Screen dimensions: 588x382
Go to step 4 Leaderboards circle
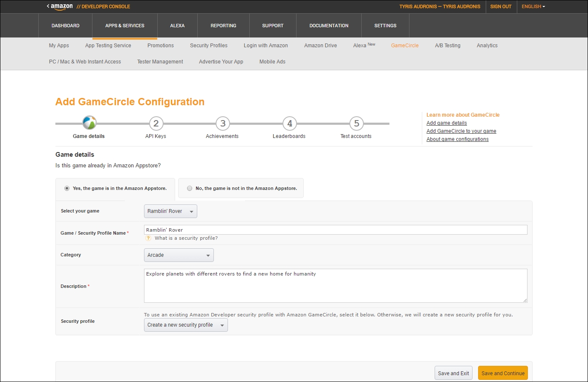pos(290,124)
